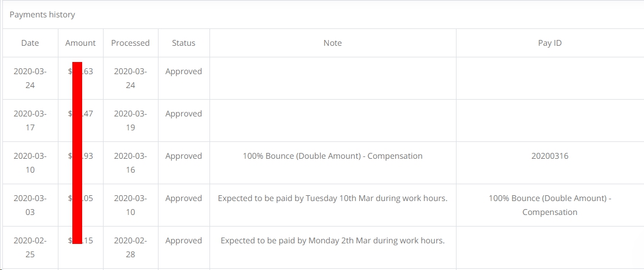Click the processed date 2020-02-28
Image resolution: width=644 pixels, height=270 pixels.
click(x=130, y=247)
